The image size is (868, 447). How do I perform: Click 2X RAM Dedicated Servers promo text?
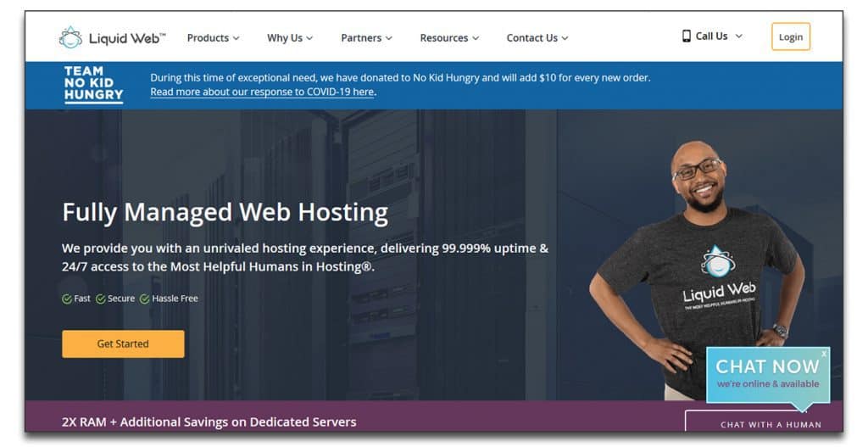(209, 422)
